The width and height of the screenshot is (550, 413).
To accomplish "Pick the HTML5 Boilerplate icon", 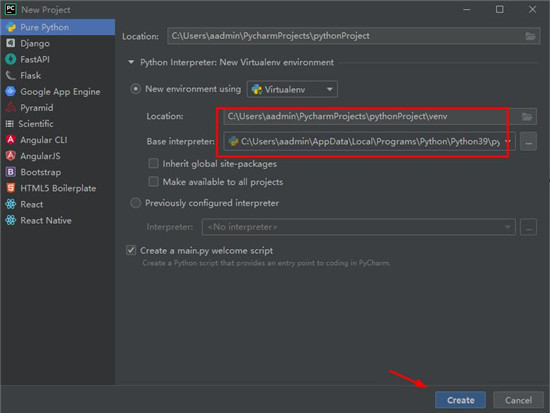I will [11, 188].
